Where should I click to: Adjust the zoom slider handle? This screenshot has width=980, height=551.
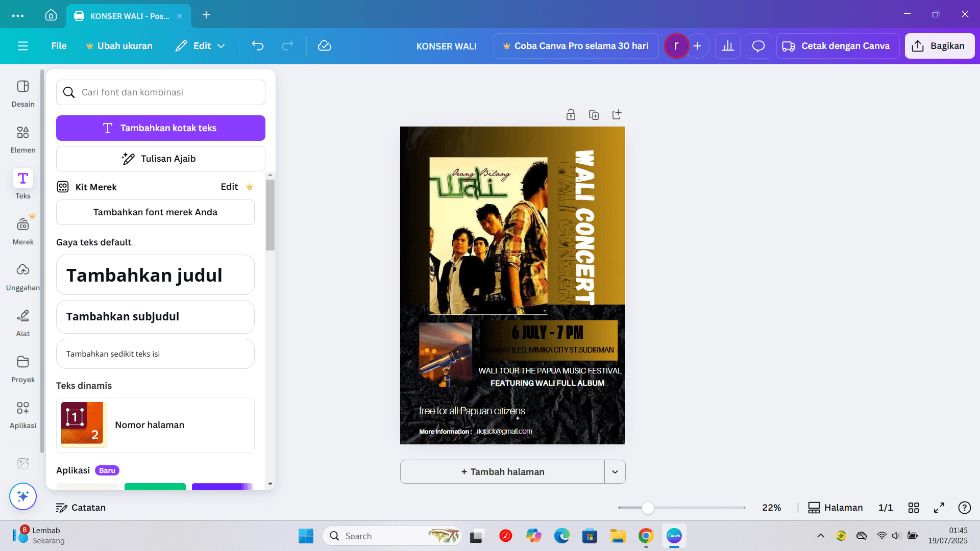tap(648, 508)
